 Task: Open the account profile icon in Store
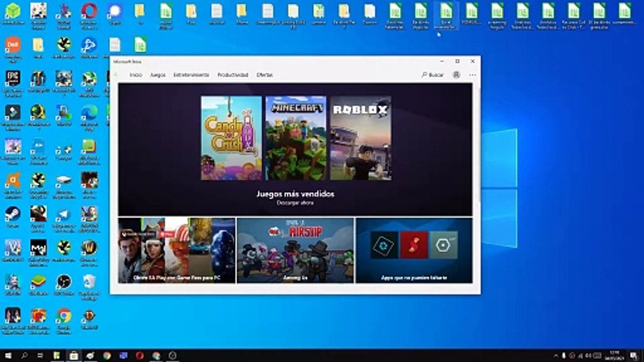click(456, 75)
